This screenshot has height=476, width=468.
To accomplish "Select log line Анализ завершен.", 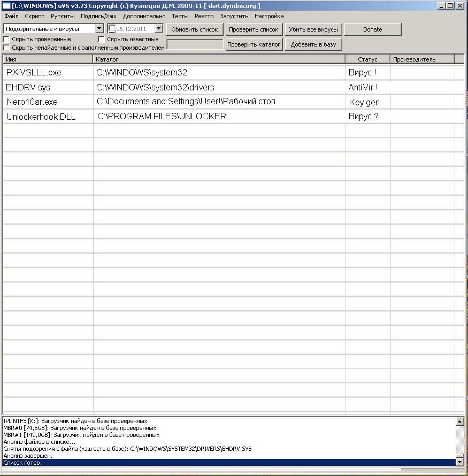I will click(229, 456).
